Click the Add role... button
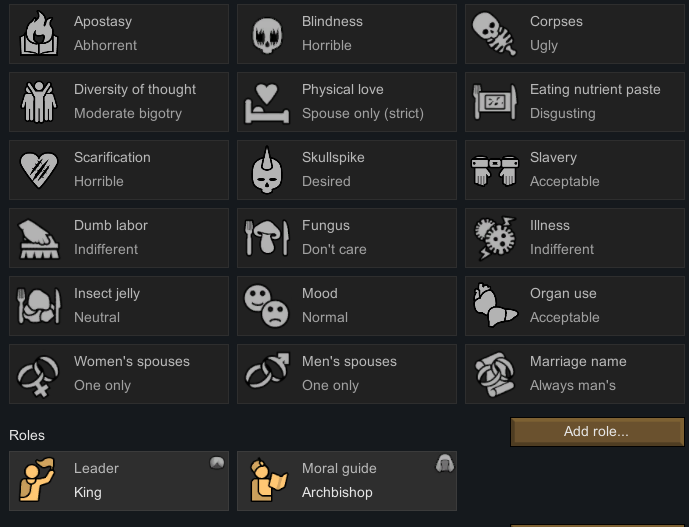 click(x=597, y=432)
